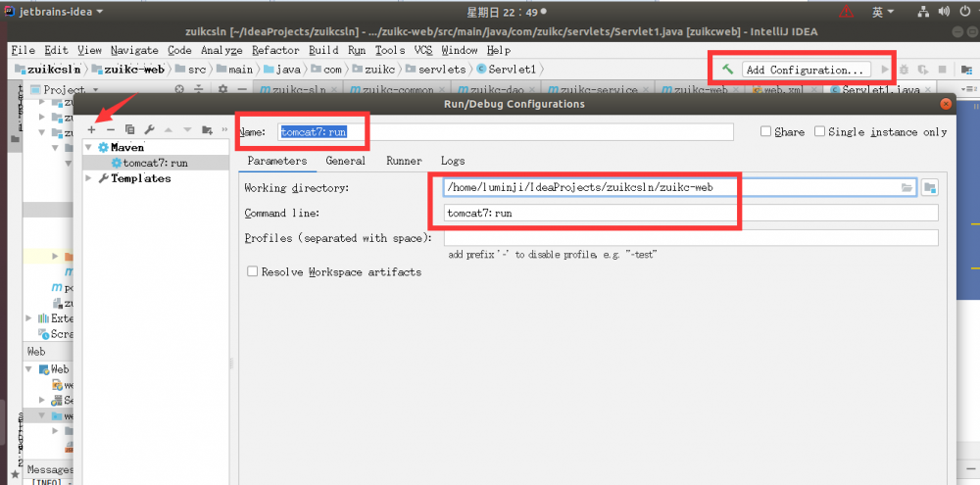Build project with green hammer icon
980x485 pixels.
tap(727, 70)
